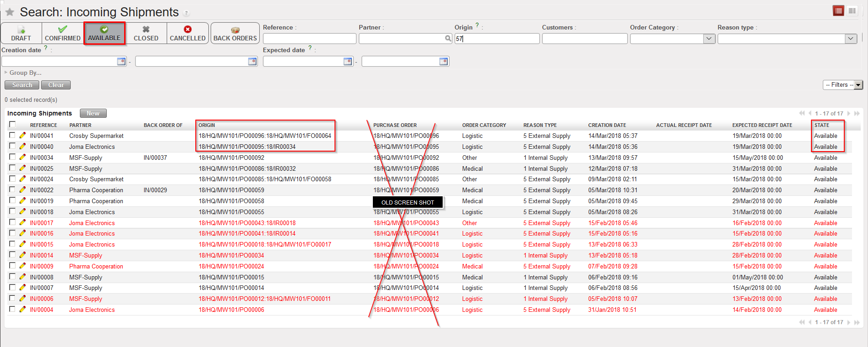The height and width of the screenshot is (347, 868).
Task: Switch to the grid form view icon
Action: (x=852, y=11)
